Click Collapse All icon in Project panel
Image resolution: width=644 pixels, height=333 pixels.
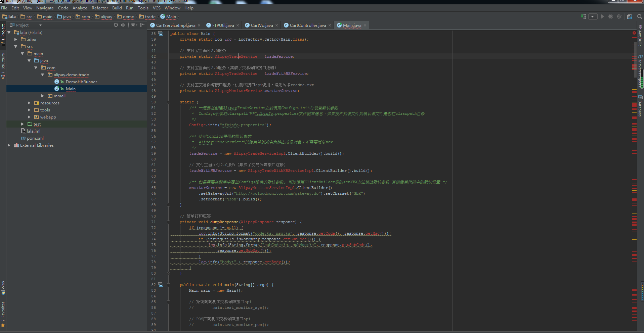(x=123, y=25)
